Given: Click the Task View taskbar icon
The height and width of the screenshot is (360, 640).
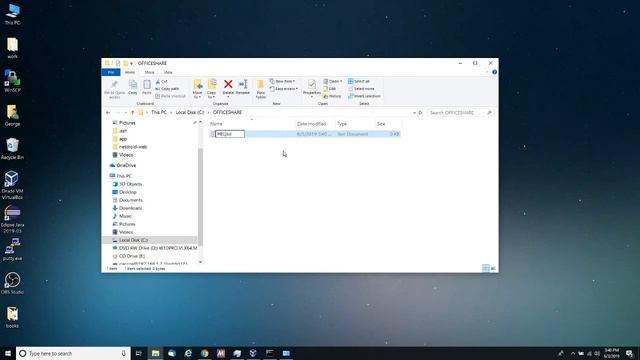Looking at the screenshot, I should 139,353.
